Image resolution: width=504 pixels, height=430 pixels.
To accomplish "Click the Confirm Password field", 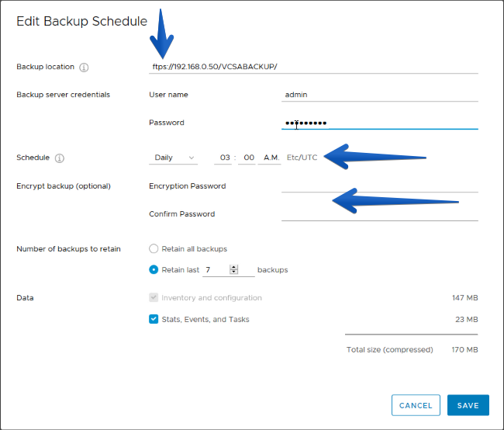I will 380,214.
